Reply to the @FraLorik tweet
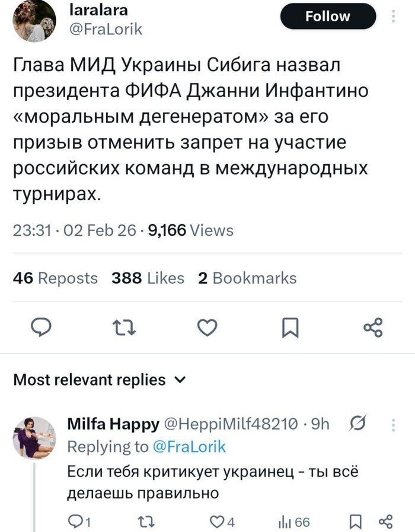Viewport: 415px width, 532px height. coord(41,326)
